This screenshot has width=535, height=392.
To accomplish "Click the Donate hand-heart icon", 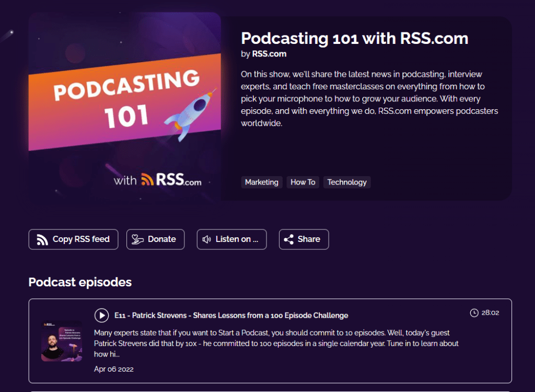I will tap(138, 239).
